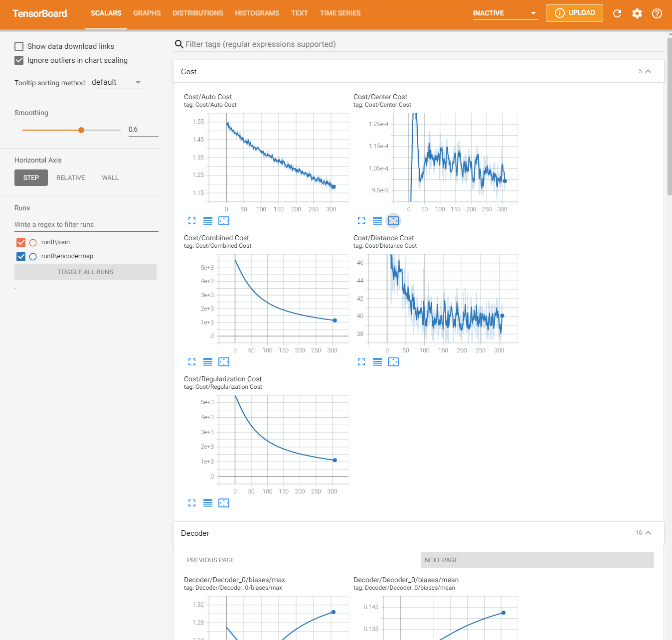This screenshot has width=672, height=640.
Task: Toggle log scale on Auto Cost chart
Action: (x=208, y=221)
